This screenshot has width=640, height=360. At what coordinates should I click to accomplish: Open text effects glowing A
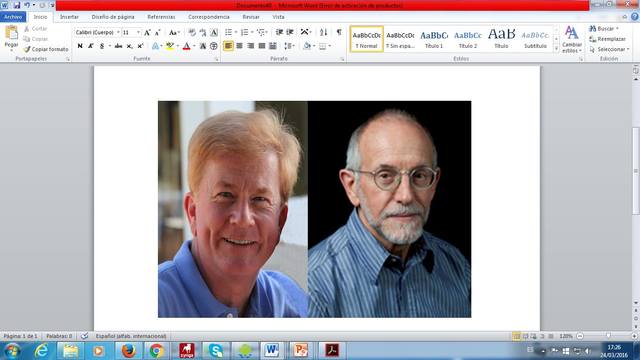[155, 46]
